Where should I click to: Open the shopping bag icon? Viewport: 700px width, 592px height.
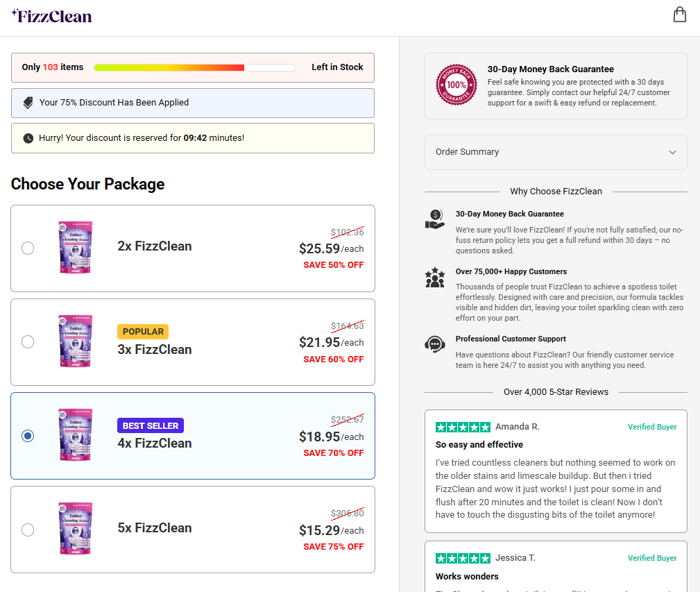[x=679, y=15]
